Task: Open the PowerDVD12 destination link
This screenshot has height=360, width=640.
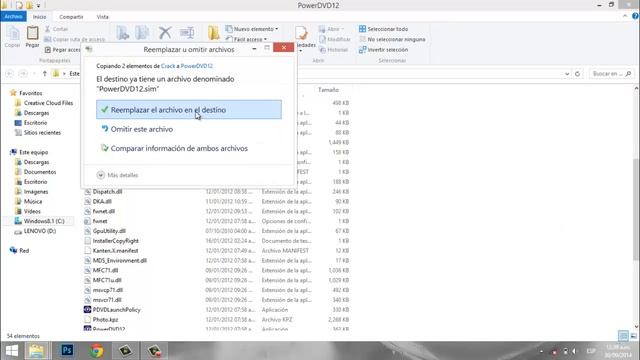Action: (197, 66)
